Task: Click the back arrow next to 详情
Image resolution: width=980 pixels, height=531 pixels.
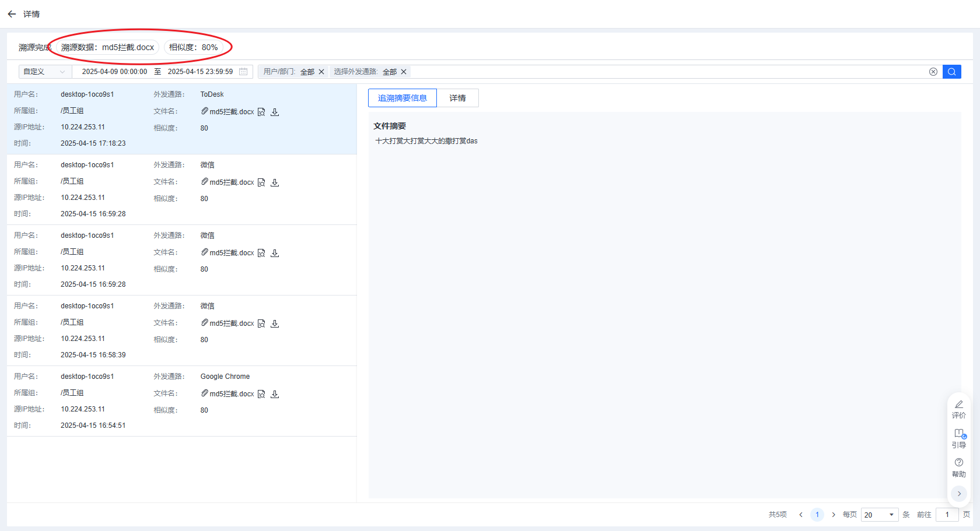Action: coord(12,14)
